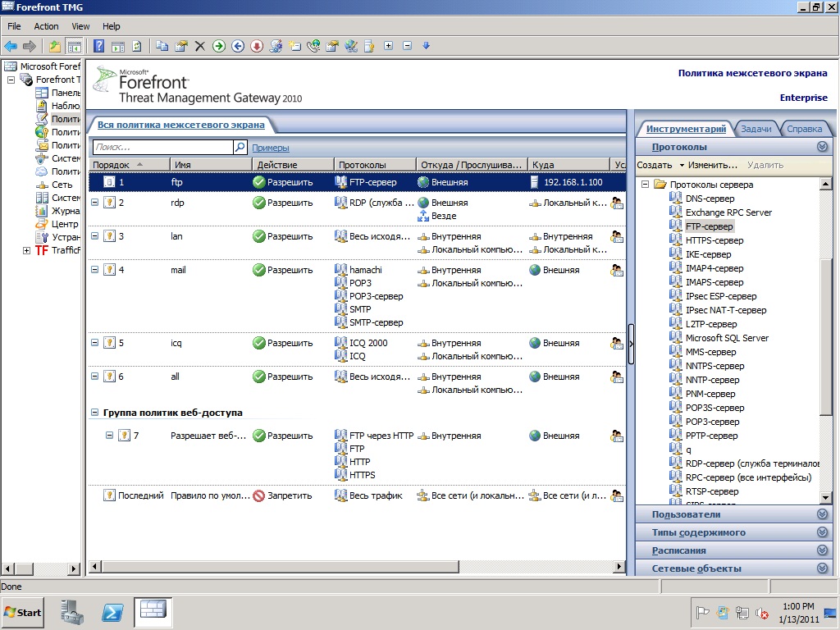Click the TrafficF TF icon in tree
The image size is (840, 630).
(42, 250)
